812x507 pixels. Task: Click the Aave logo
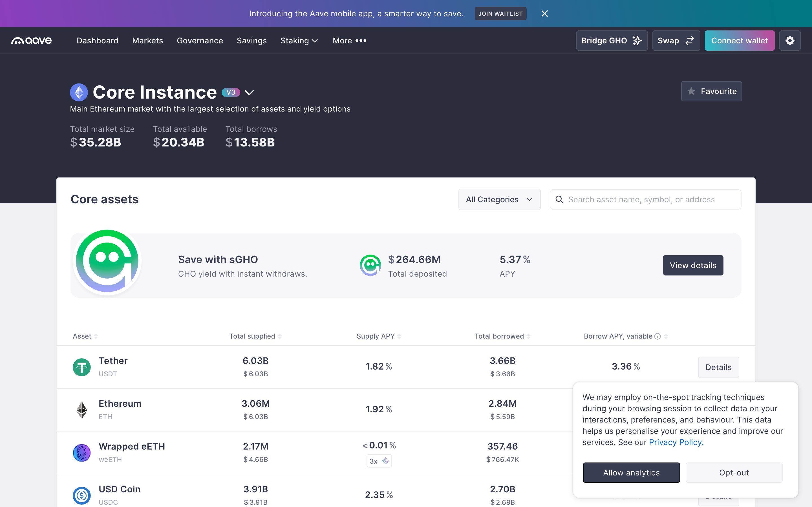(x=31, y=41)
